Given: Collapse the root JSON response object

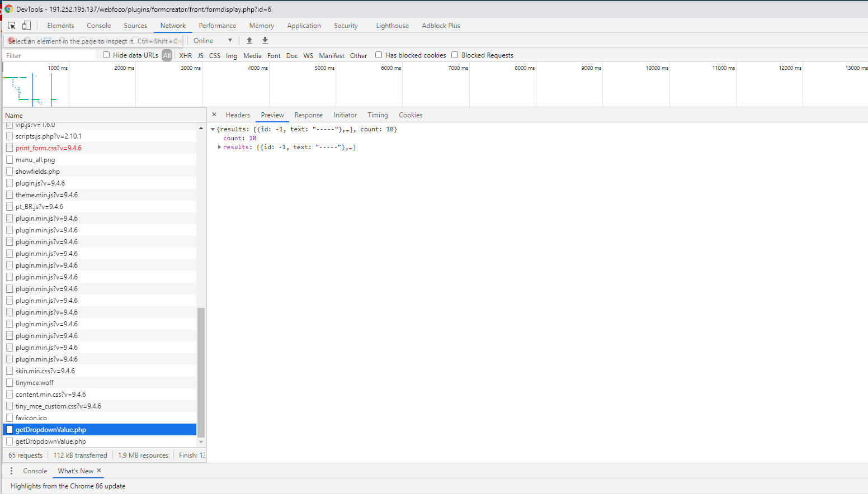Looking at the screenshot, I should tap(213, 129).
